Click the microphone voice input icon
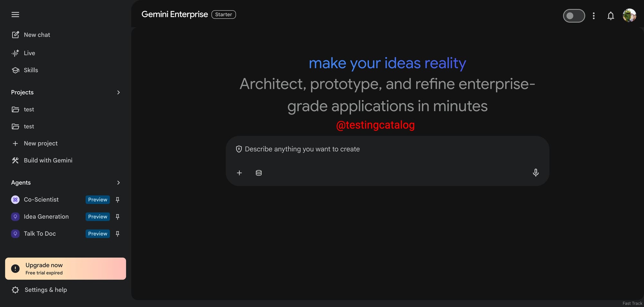The height and width of the screenshot is (307, 644). pyautogui.click(x=535, y=173)
